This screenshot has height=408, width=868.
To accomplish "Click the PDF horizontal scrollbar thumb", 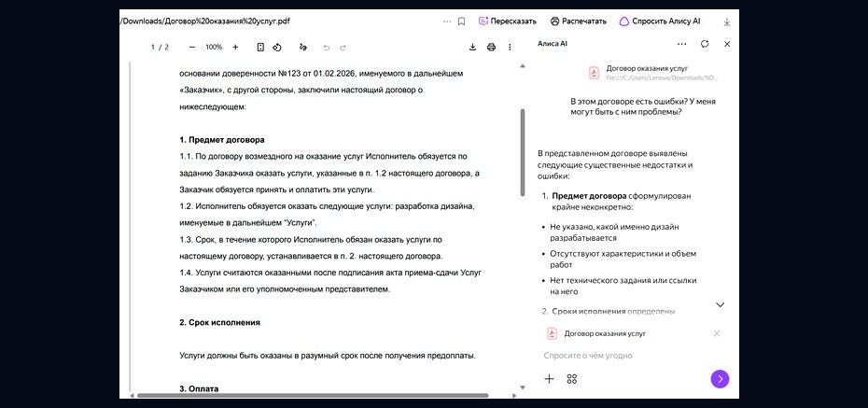I will (313, 395).
